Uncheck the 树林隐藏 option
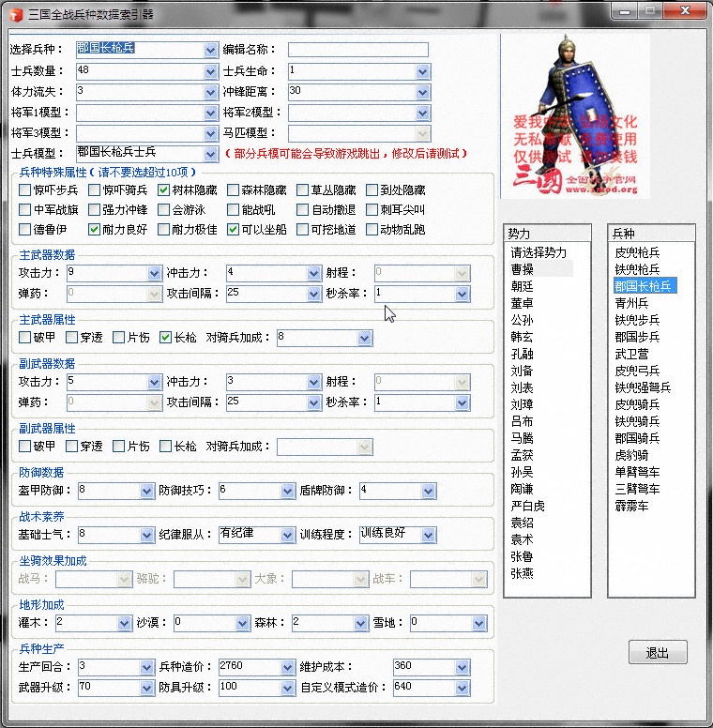 click(x=164, y=190)
